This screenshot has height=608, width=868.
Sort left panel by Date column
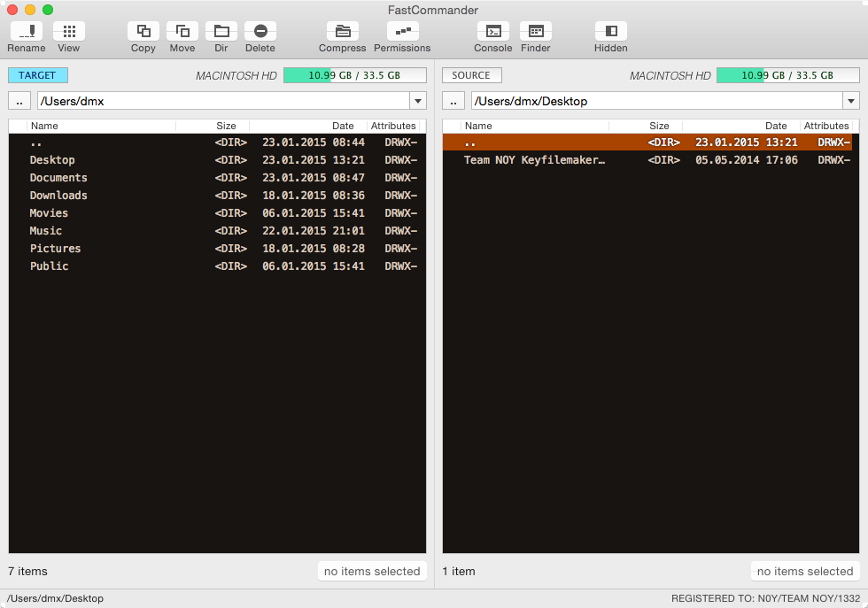pos(308,127)
